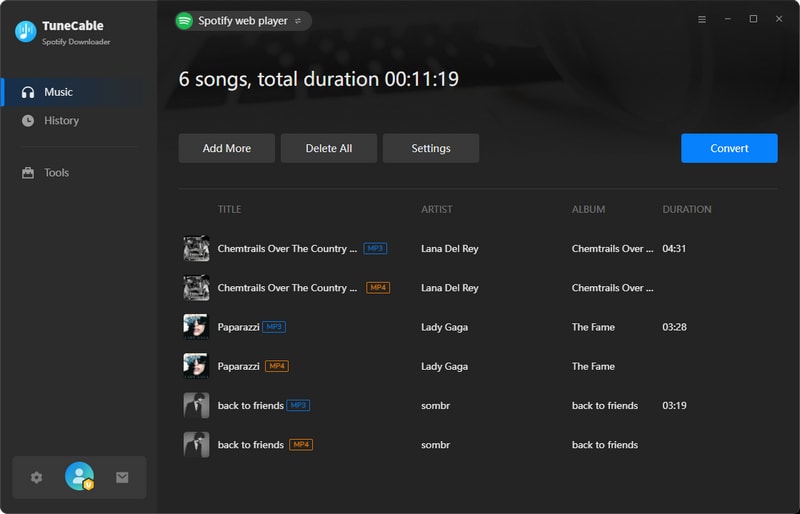Open the Settings button
This screenshot has height=514, width=800.
(431, 148)
